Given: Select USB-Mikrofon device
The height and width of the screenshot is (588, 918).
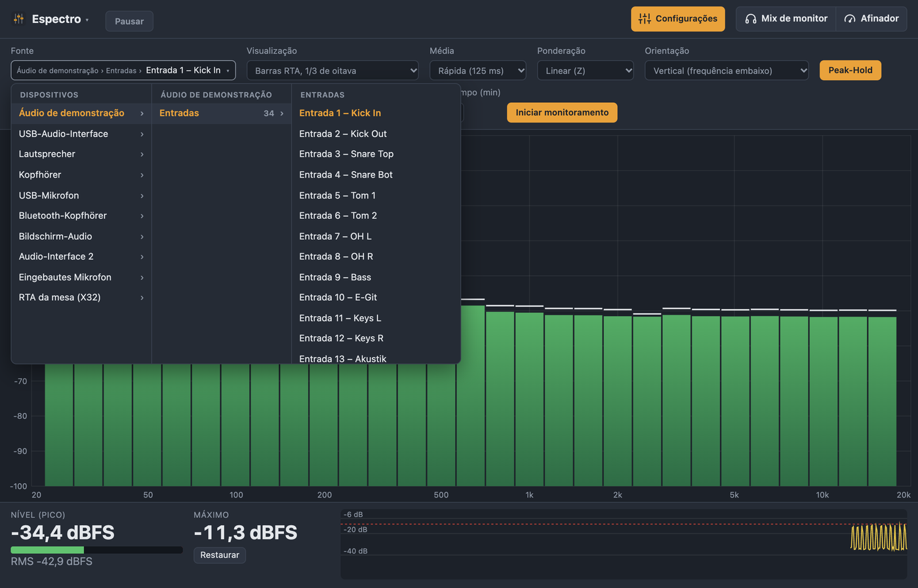Looking at the screenshot, I should tap(81, 195).
